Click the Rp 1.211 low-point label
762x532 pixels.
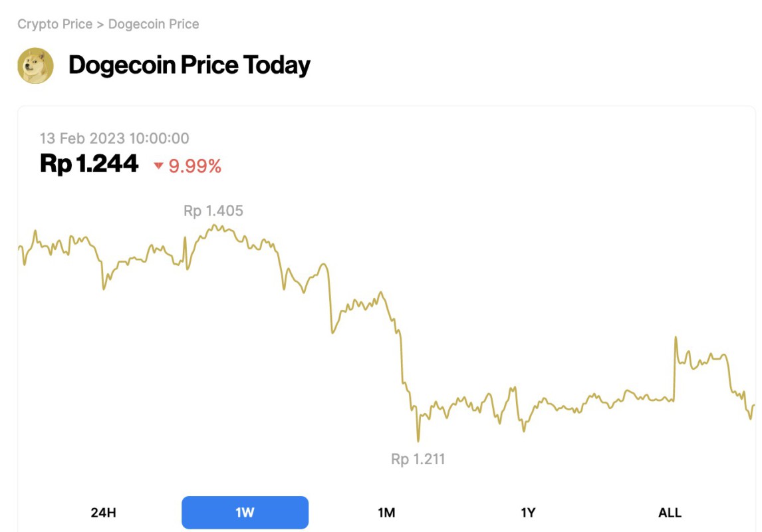tap(418, 459)
